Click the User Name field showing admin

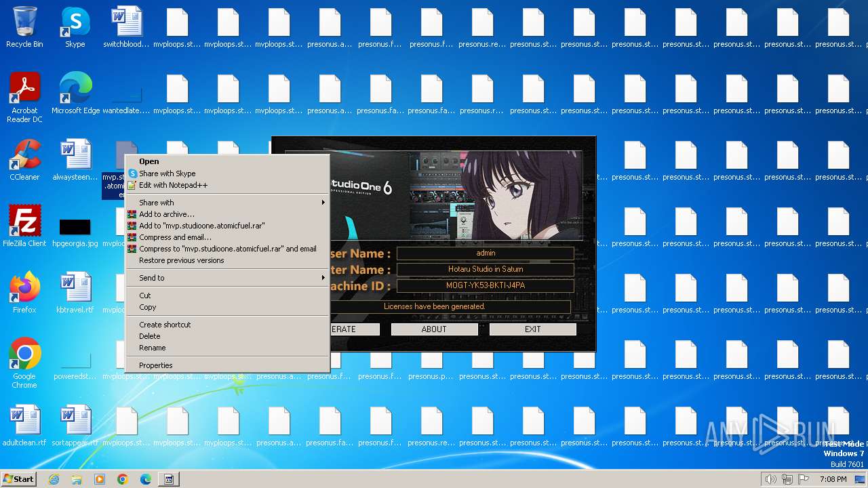click(x=486, y=253)
